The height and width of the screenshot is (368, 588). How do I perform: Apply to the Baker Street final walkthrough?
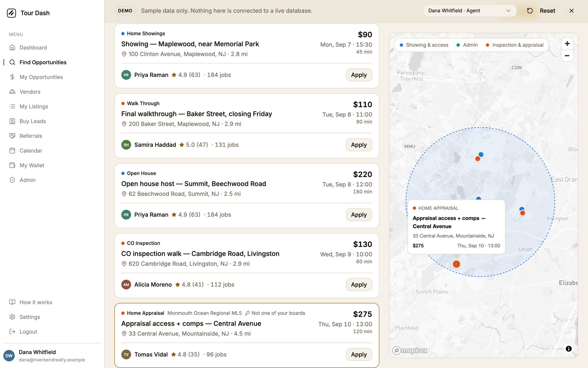click(359, 145)
